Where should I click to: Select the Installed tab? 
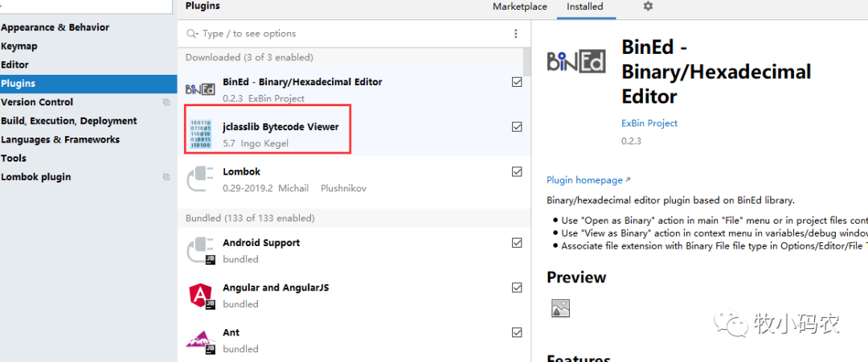click(x=584, y=6)
